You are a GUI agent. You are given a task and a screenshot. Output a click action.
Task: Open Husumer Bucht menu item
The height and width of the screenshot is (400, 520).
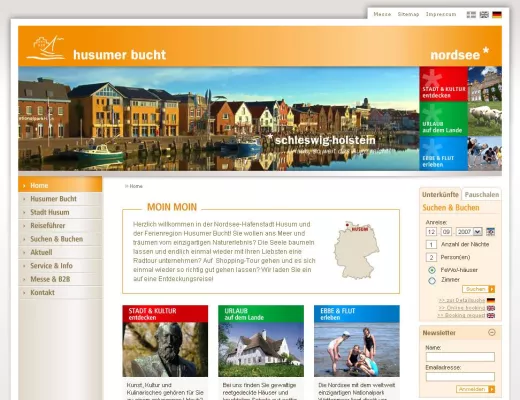point(60,199)
